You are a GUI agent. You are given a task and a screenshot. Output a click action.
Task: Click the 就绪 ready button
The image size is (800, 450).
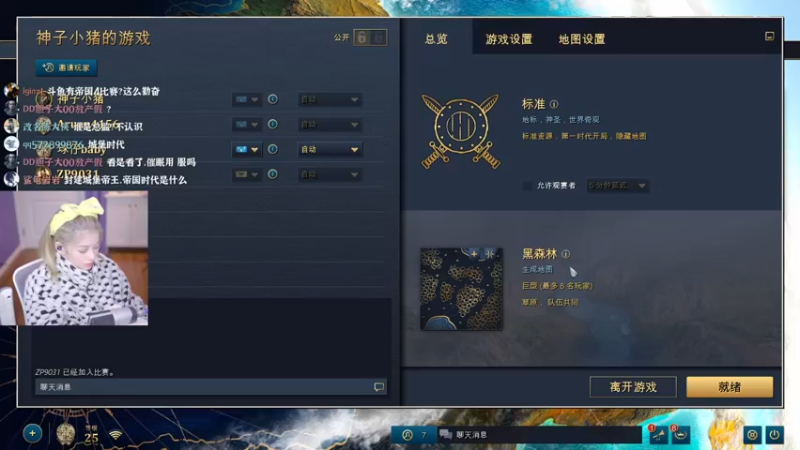click(x=730, y=387)
